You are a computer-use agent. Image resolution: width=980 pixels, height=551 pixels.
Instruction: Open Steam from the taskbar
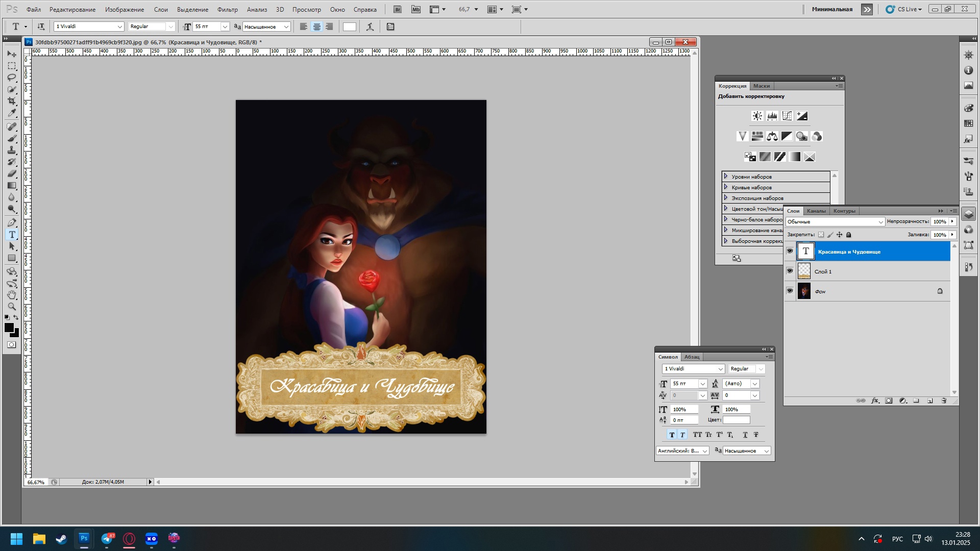tap(61, 539)
